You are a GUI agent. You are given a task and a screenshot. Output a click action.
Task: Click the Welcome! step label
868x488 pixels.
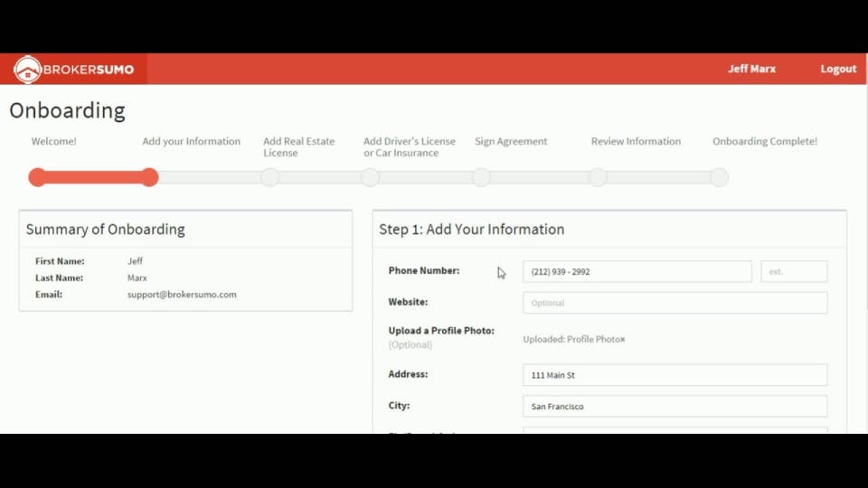53,141
